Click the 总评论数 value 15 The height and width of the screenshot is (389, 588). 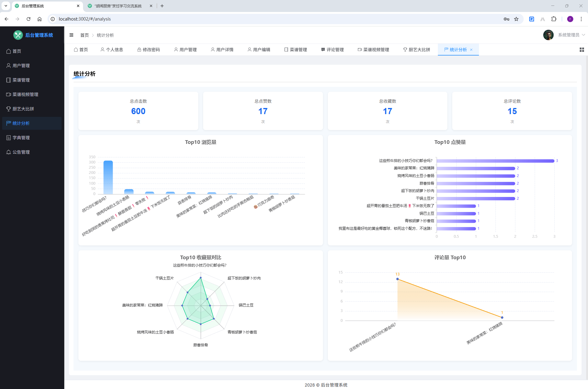click(512, 111)
